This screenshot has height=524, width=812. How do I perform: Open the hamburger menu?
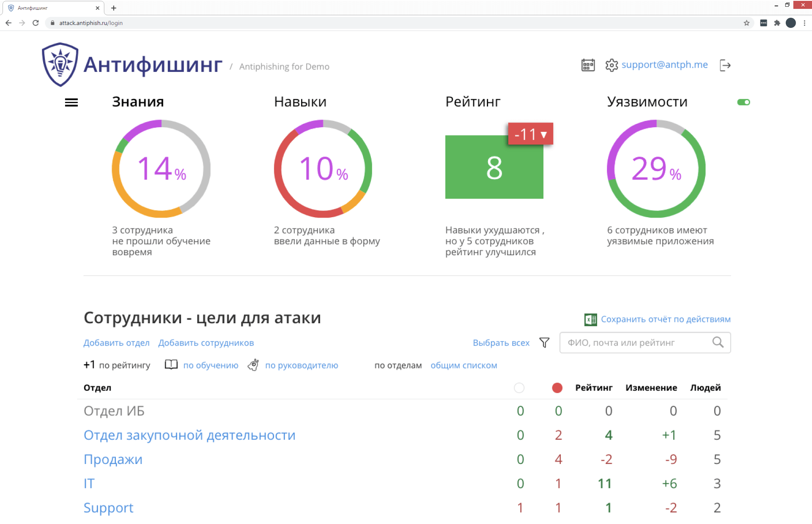71,102
